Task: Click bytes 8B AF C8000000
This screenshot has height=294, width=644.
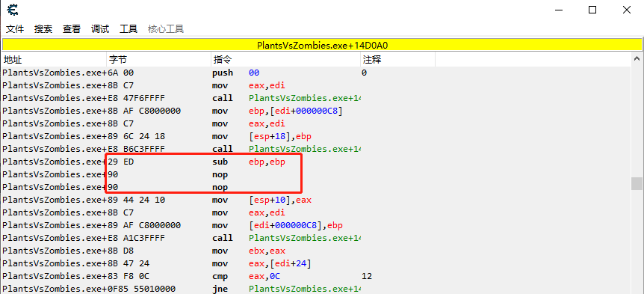Action: coord(145,111)
